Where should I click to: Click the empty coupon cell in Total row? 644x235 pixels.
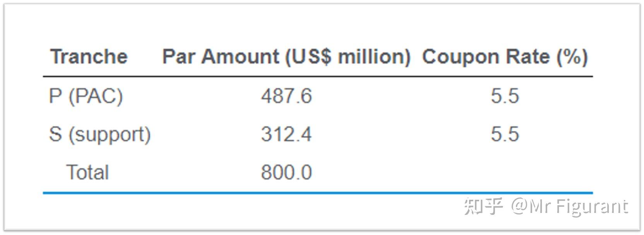[505, 172]
